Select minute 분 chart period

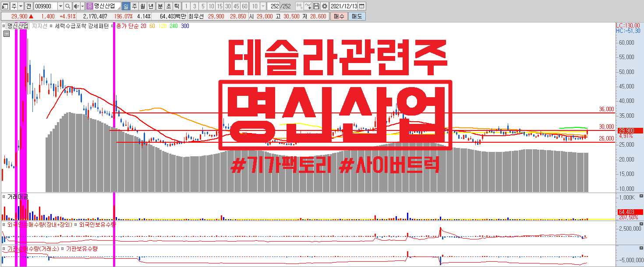(160, 6)
